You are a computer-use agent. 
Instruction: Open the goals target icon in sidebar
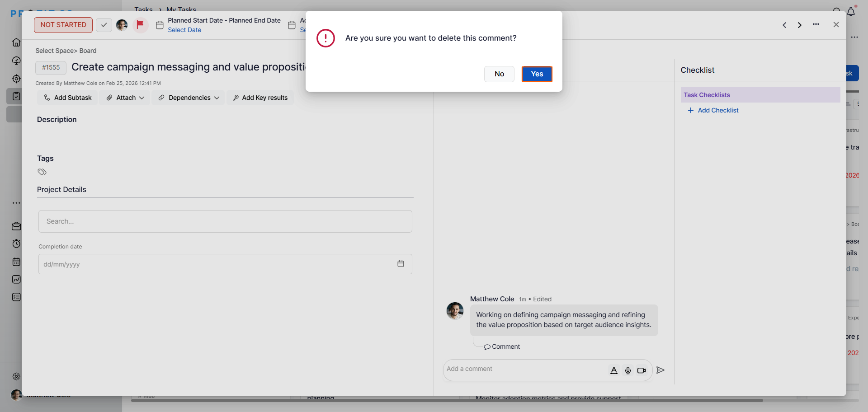pyautogui.click(x=16, y=79)
